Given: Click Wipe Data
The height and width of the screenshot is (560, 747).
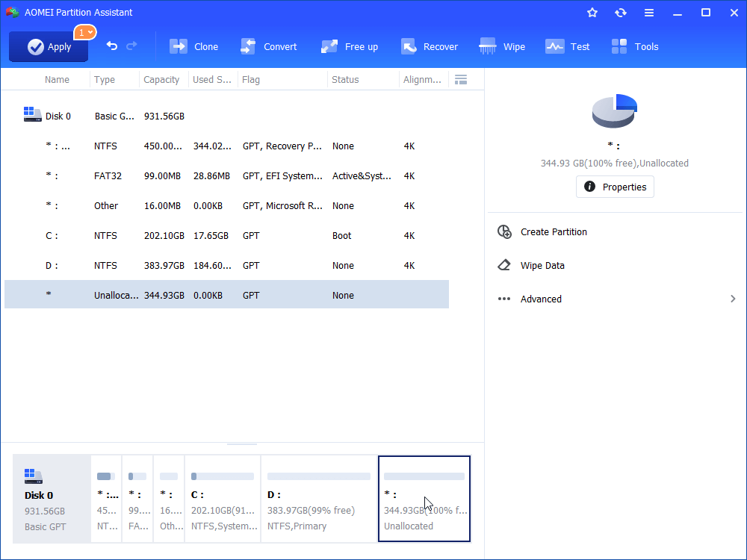Looking at the screenshot, I should pos(542,265).
